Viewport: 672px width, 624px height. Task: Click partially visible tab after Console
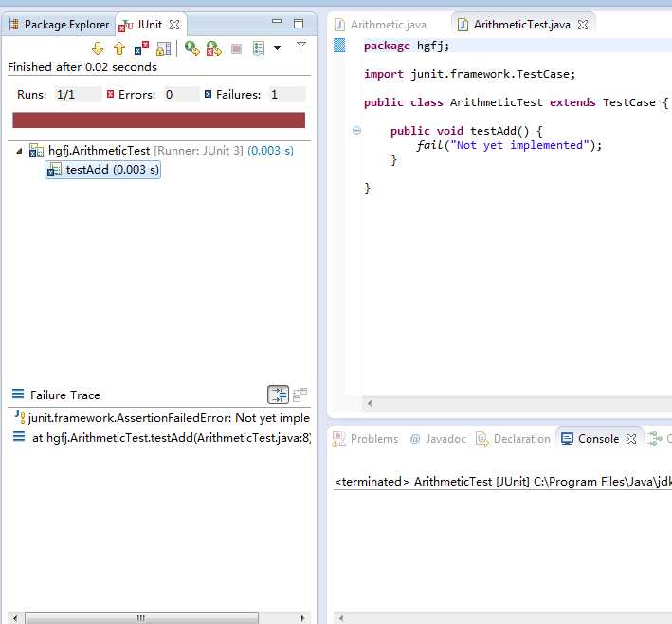click(x=659, y=439)
